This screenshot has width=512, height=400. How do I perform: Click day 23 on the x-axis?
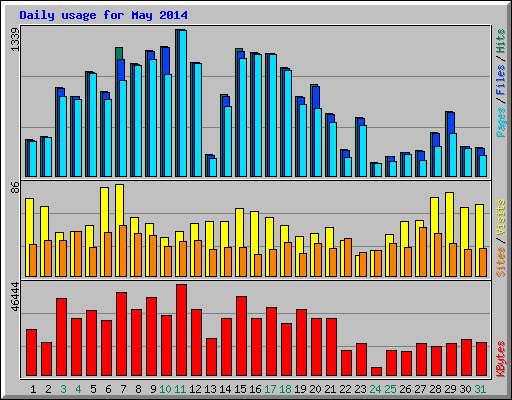[x=360, y=389]
